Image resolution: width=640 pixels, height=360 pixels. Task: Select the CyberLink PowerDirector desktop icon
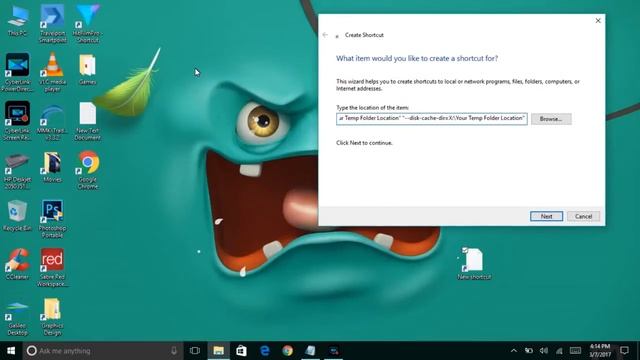coord(18,72)
